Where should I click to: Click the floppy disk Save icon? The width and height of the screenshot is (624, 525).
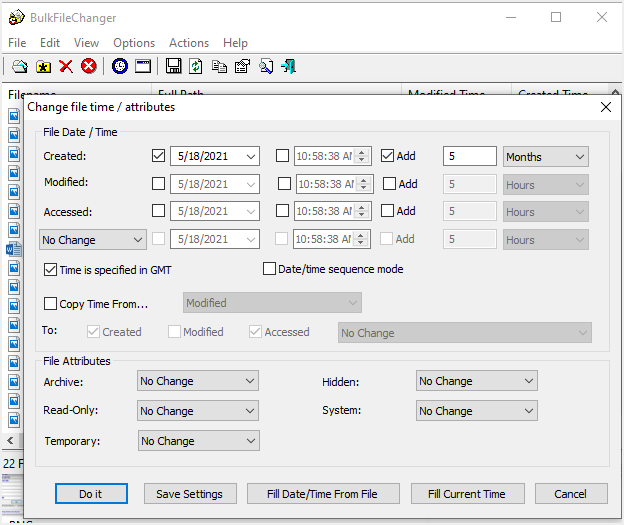click(174, 66)
